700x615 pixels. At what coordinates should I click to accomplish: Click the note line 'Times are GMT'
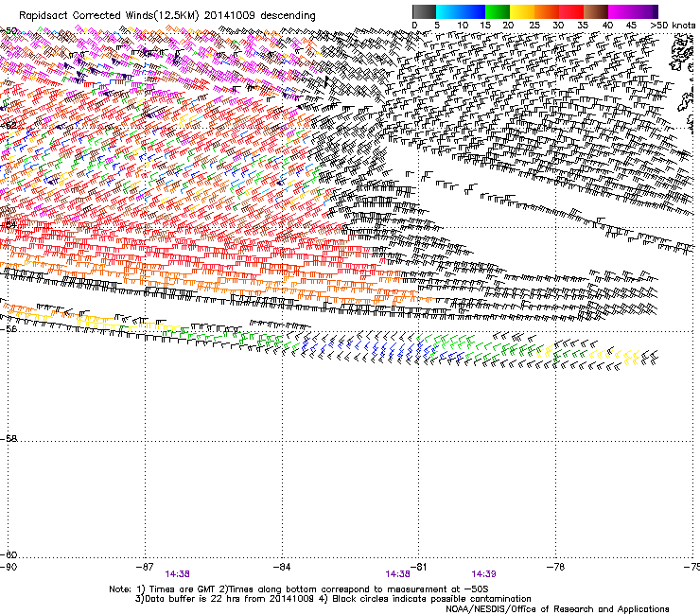pos(181,589)
